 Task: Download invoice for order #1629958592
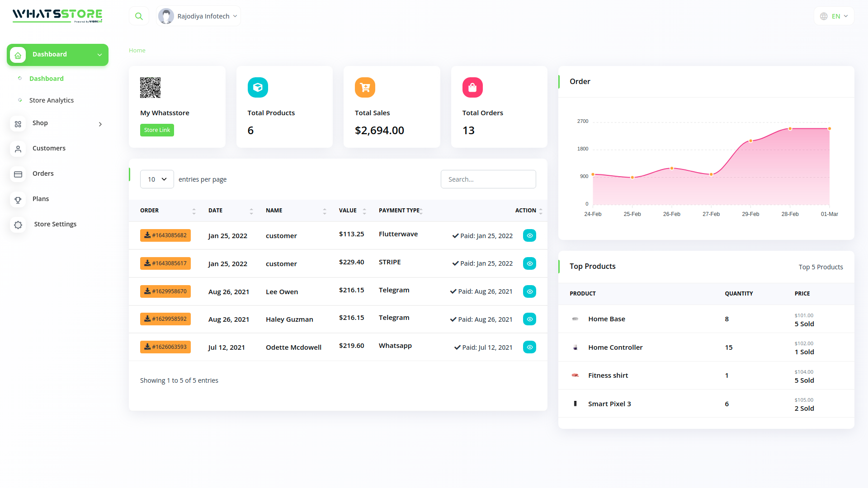point(165,319)
